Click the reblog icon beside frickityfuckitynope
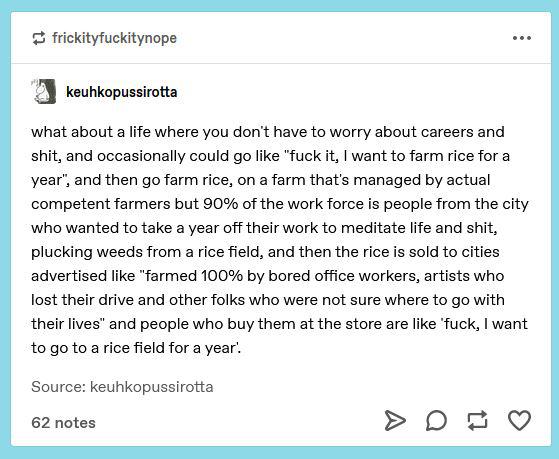Screen dimensions: 559x459 pos(39,38)
